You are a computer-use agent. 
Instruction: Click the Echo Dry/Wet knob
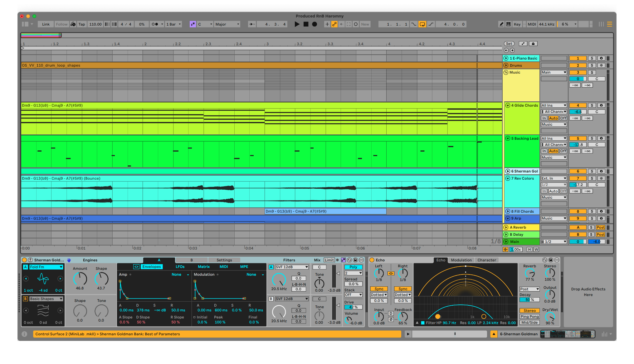tap(550, 317)
